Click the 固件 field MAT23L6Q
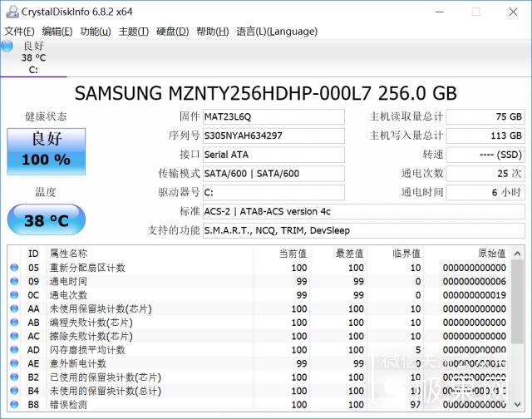 (x=273, y=116)
